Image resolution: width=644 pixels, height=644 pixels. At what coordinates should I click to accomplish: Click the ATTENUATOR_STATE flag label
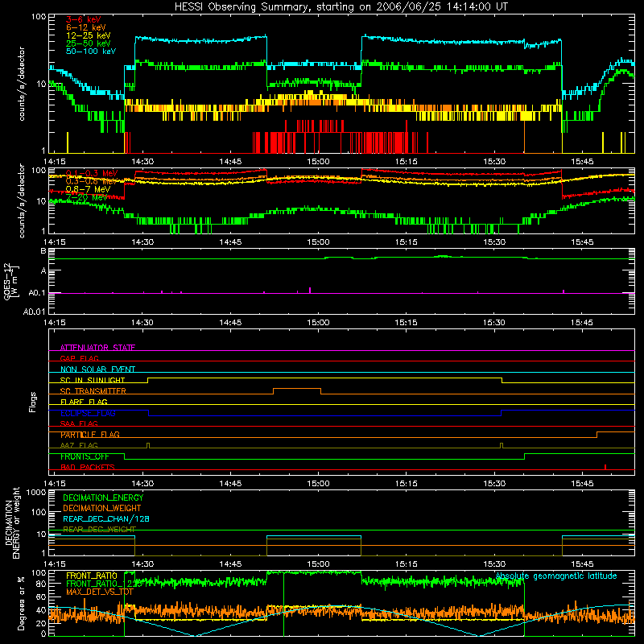pos(97,348)
